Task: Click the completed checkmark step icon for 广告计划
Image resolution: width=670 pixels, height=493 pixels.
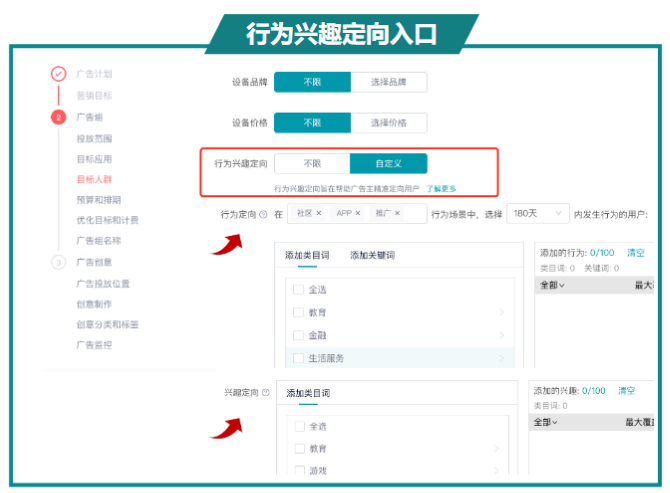Action: click(x=59, y=74)
